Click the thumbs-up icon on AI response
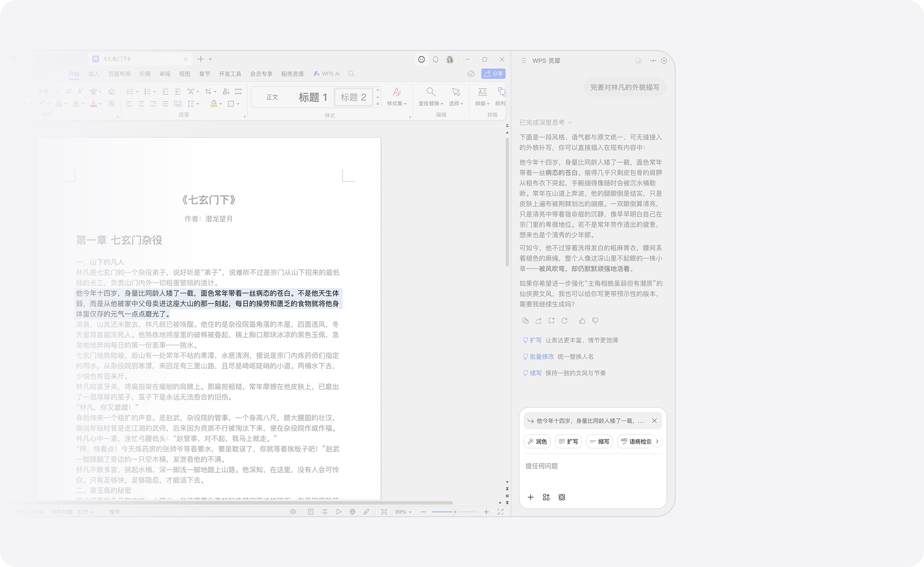Viewport: 924px width, 567px height. 582,321
